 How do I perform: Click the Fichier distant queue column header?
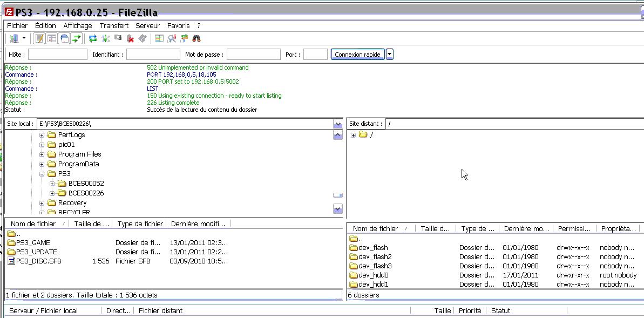(x=273, y=310)
